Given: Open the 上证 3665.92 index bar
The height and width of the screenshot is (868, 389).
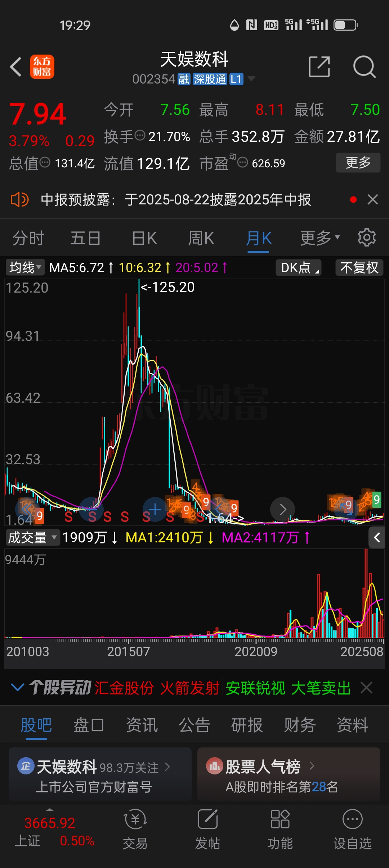Looking at the screenshot, I should tap(54, 832).
